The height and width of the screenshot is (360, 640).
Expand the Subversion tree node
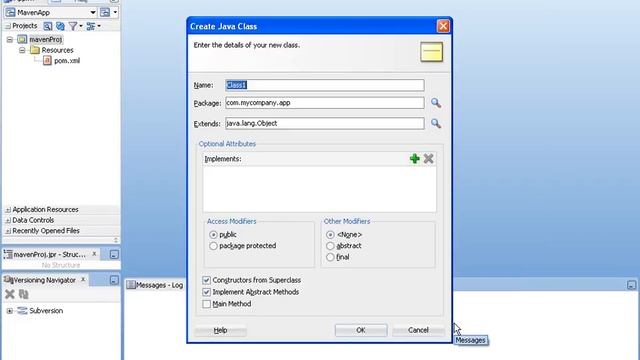pos(10,311)
